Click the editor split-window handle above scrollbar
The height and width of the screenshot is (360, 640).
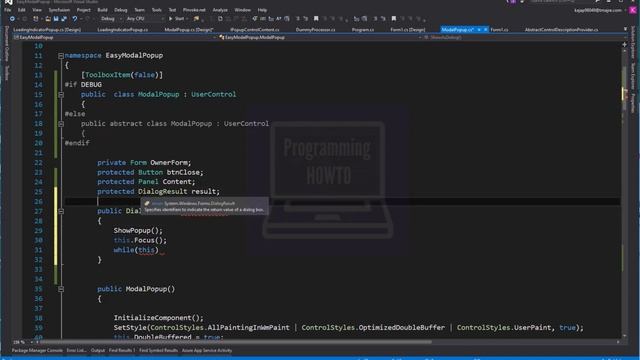click(624, 44)
